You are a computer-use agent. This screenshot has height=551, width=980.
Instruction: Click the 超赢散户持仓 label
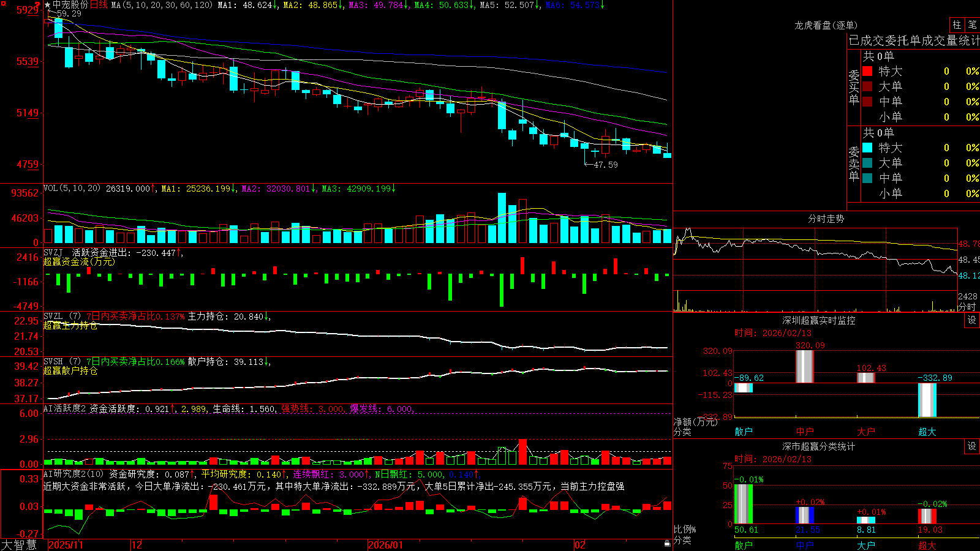coord(70,370)
